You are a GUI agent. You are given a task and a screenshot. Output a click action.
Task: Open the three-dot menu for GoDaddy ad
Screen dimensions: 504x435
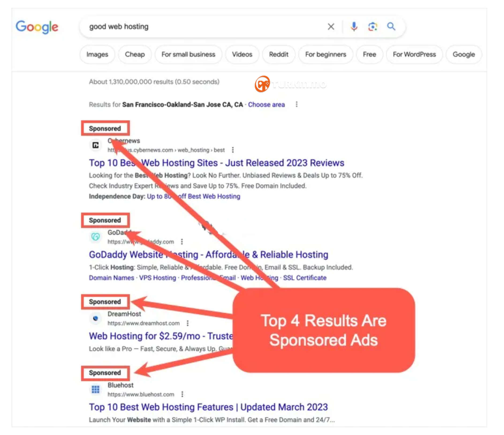[x=182, y=242]
